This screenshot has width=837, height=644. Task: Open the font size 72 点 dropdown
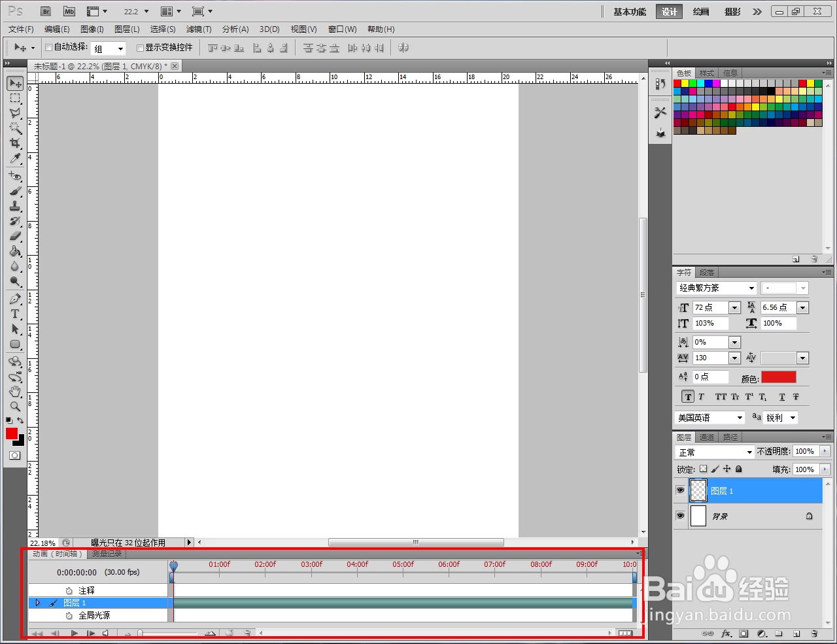(x=734, y=307)
